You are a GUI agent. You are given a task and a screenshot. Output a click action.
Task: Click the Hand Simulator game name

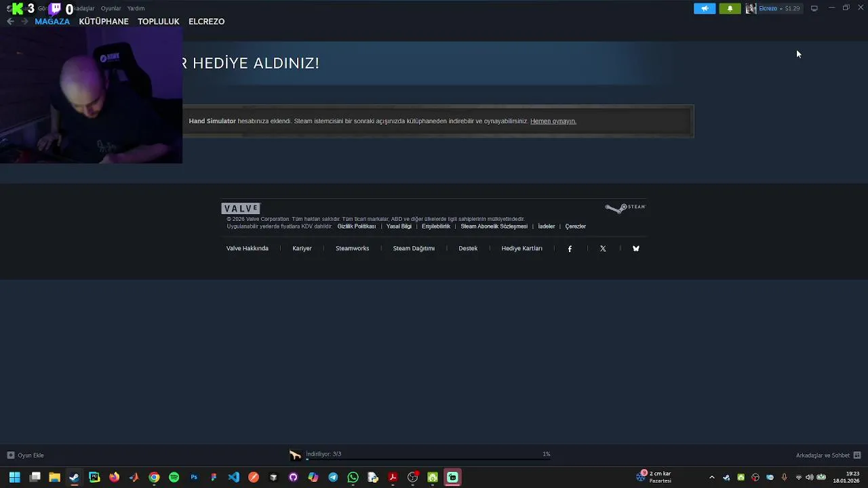pyautogui.click(x=212, y=121)
